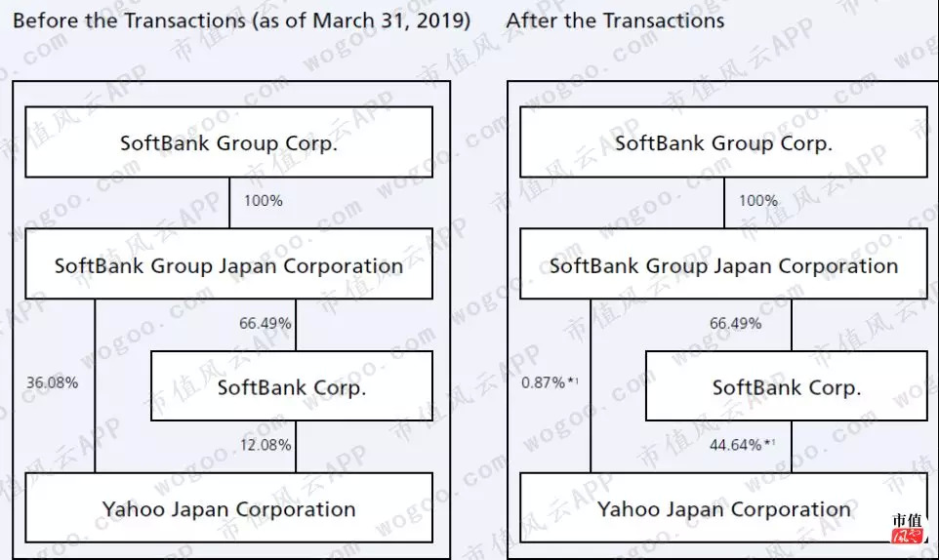The height and width of the screenshot is (560, 939).
Task: Click SoftBank Group Japan Corporation in Before diagram
Action: pos(228,265)
